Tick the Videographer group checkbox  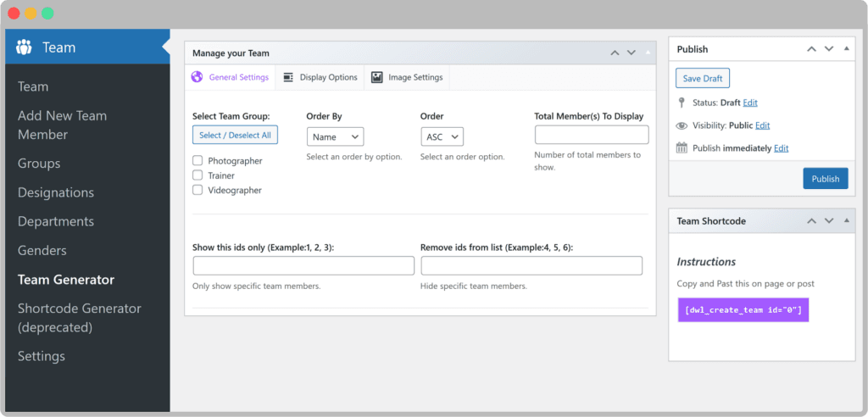coord(198,190)
